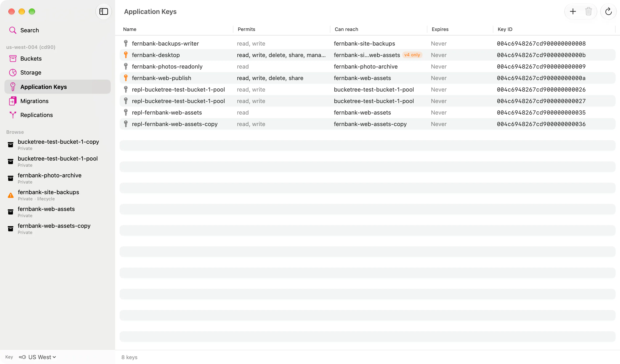
Task: Toggle the sidebar visibility button
Action: click(104, 11)
